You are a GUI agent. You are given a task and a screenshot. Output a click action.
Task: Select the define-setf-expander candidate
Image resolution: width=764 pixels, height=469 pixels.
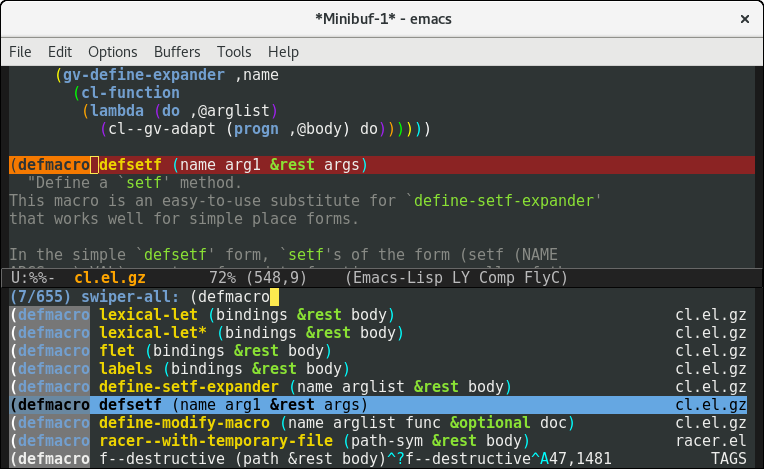point(188,386)
